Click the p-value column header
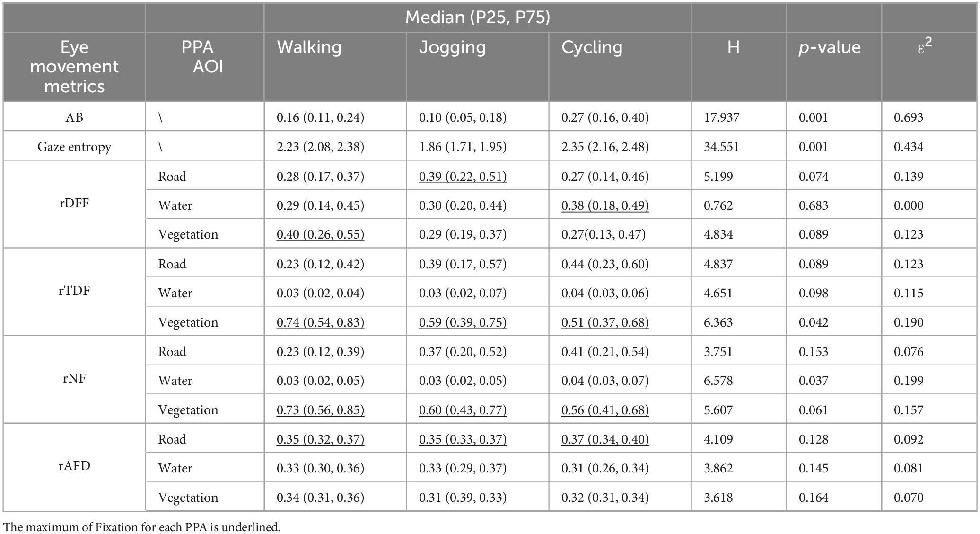Screen dimensions: 980x534 click(830, 47)
